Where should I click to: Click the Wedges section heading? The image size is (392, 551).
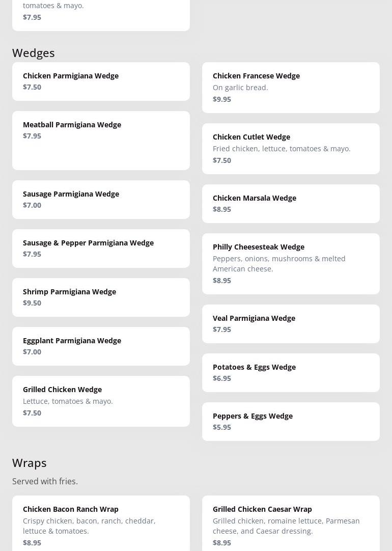coord(34,53)
